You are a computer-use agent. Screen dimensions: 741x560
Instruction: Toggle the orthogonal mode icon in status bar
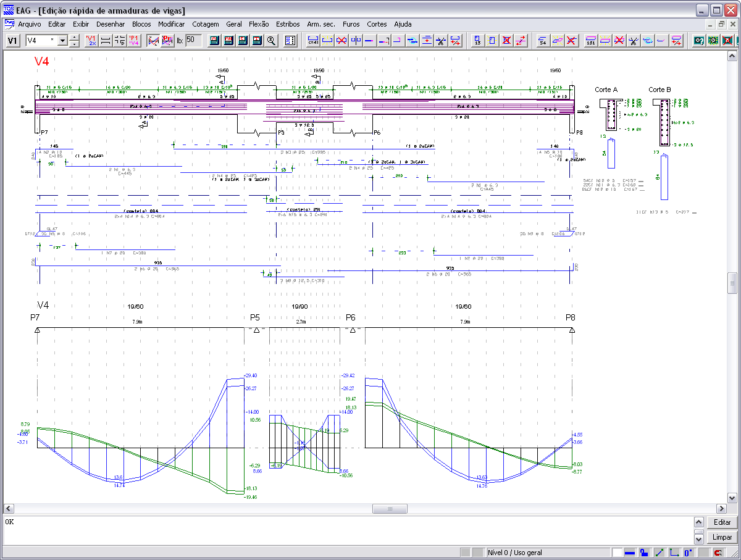[x=674, y=553]
